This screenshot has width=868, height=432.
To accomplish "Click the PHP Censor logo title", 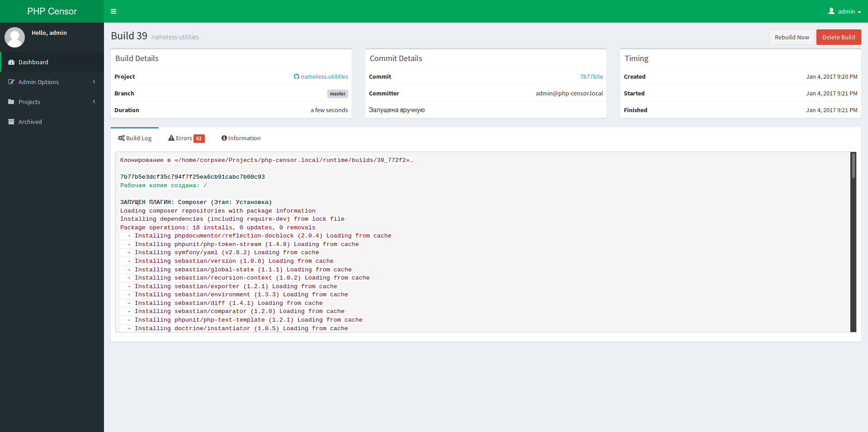I will (x=52, y=11).
